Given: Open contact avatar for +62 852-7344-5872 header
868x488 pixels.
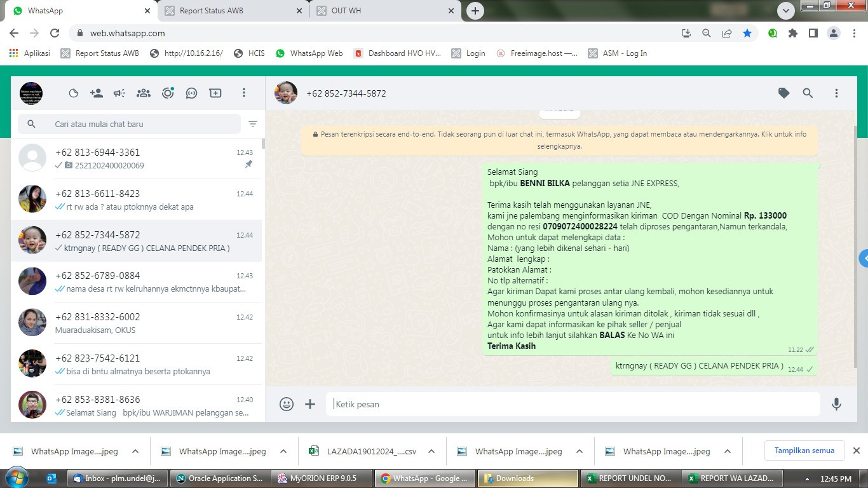Looking at the screenshot, I should click(286, 93).
